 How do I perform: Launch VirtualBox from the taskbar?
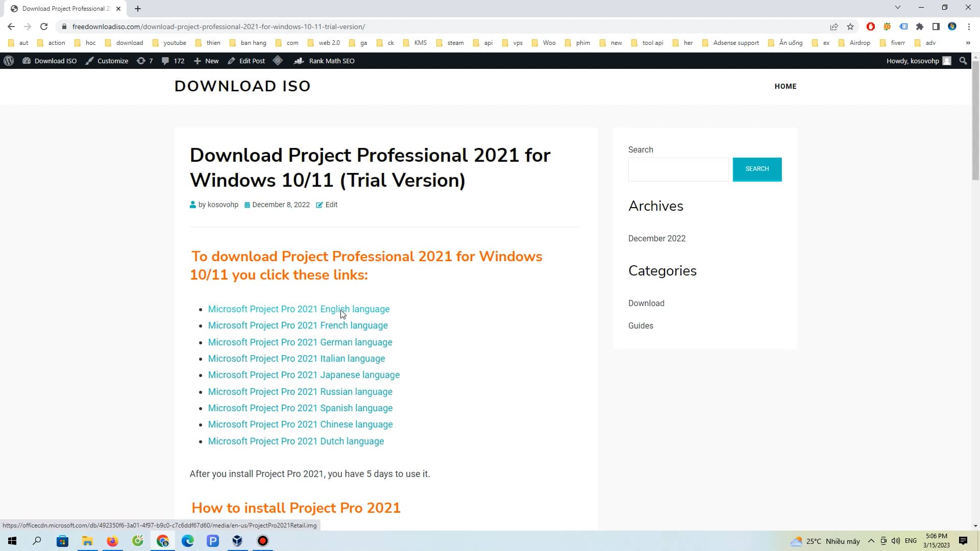[237, 541]
